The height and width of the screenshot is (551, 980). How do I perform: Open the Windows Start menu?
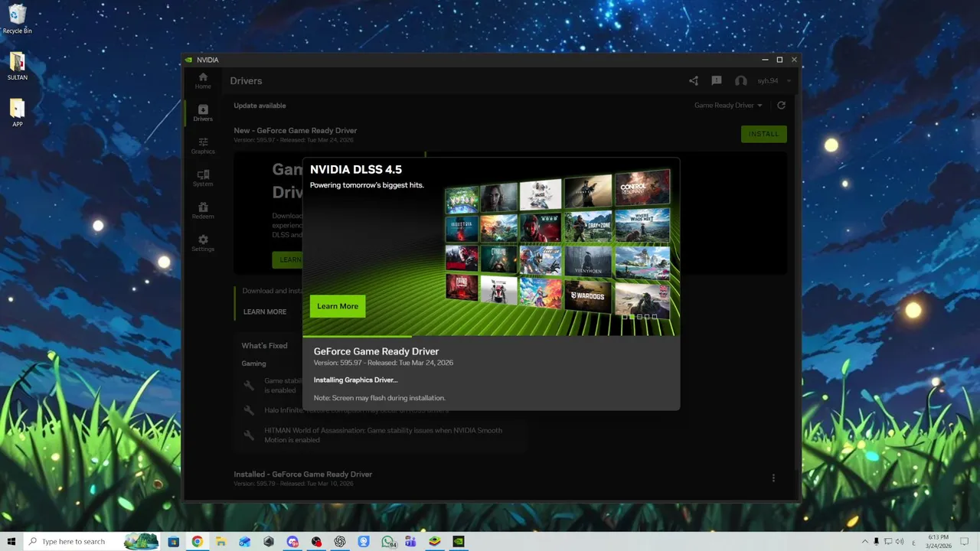pyautogui.click(x=11, y=541)
